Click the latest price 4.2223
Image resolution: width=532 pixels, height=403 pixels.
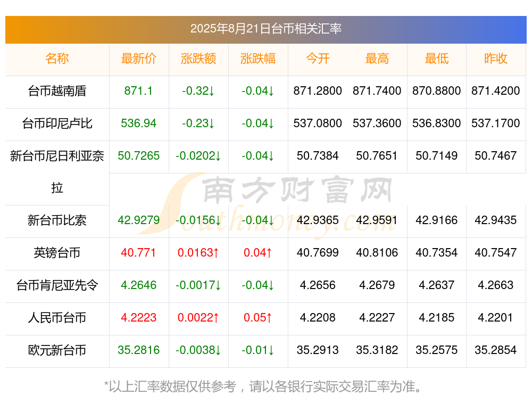click(x=138, y=318)
